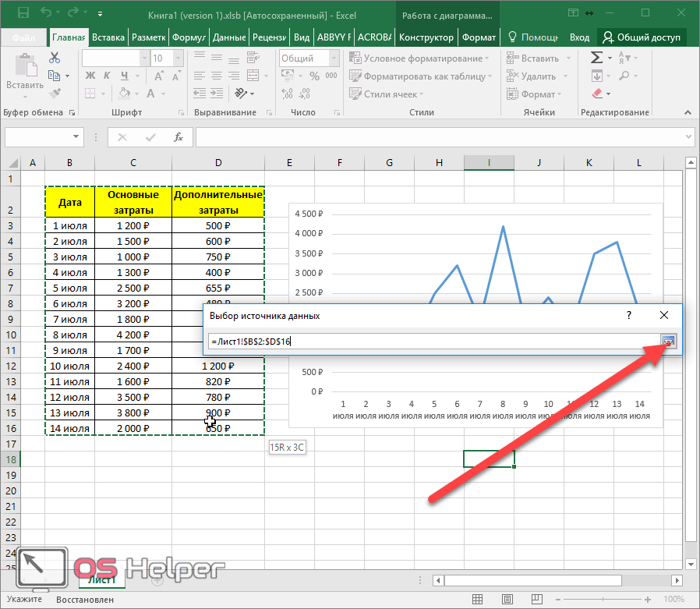700x609 pixels.
Task: Click the Save icon in quick access toolbar
Action: pyautogui.click(x=23, y=14)
